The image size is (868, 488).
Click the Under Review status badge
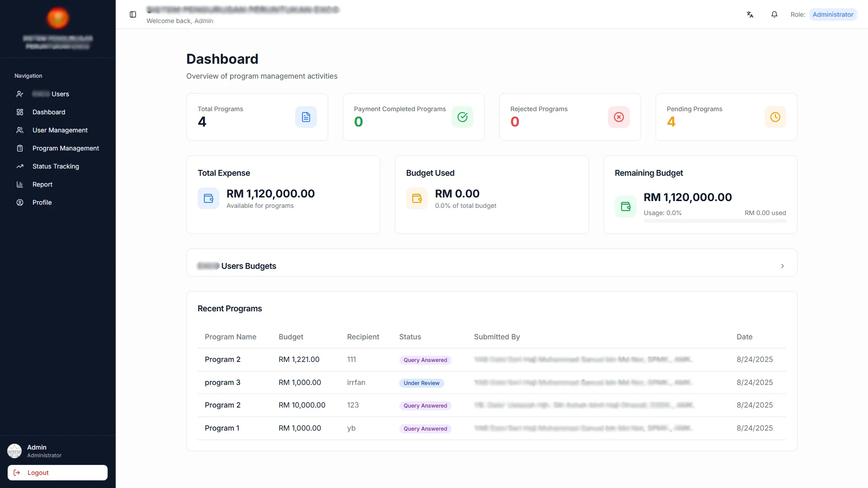421,383
